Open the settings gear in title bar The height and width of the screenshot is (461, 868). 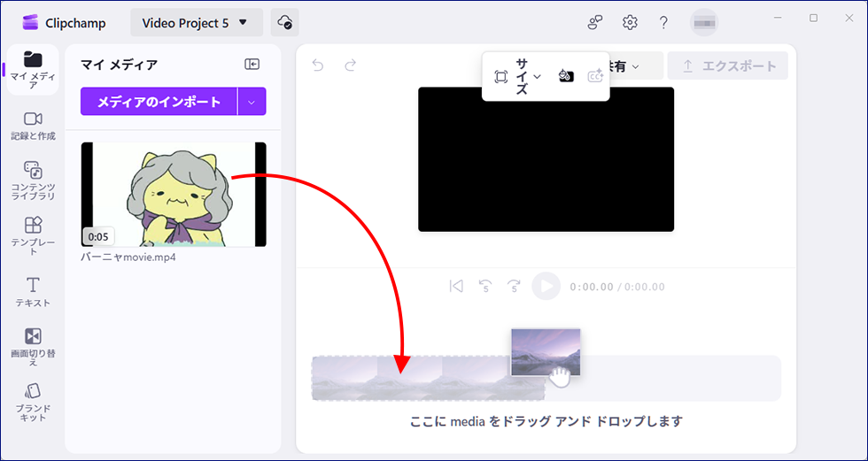[x=630, y=22]
